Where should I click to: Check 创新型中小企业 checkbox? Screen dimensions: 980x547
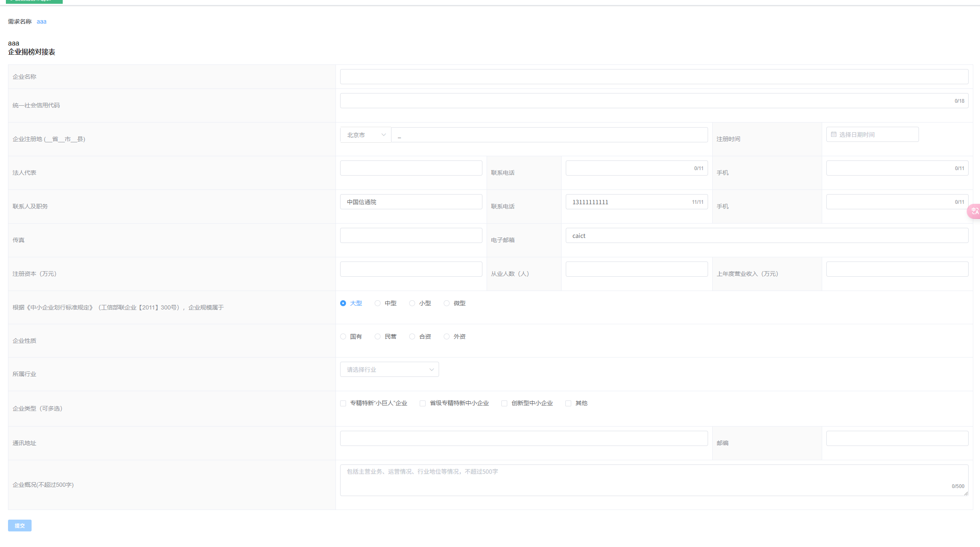(504, 403)
